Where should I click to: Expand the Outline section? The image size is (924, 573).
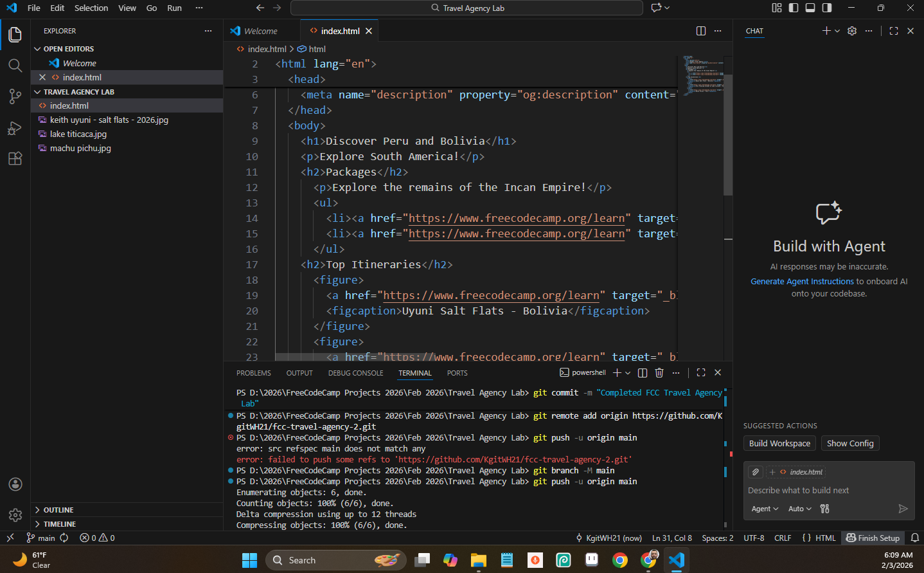(x=58, y=510)
